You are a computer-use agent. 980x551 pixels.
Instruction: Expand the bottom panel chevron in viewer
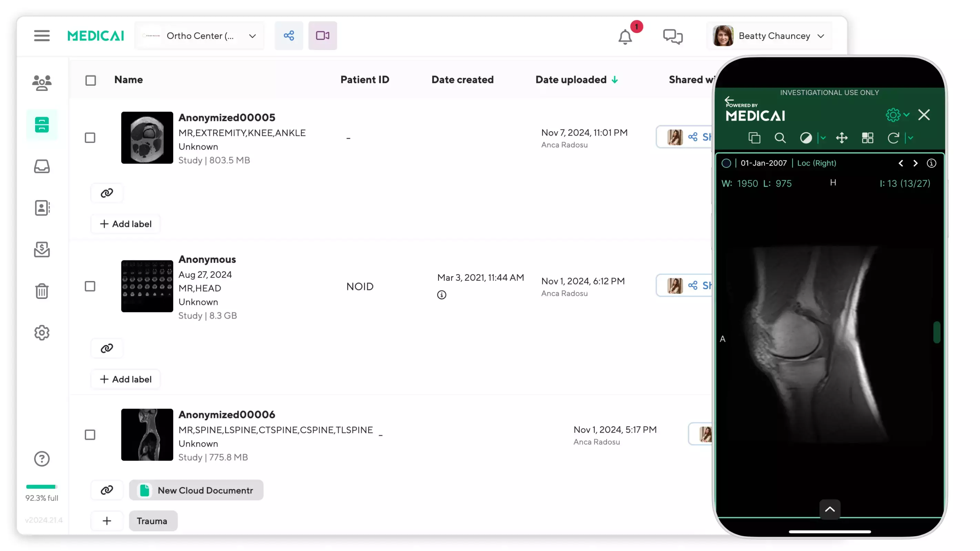pyautogui.click(x=830, y=510)
